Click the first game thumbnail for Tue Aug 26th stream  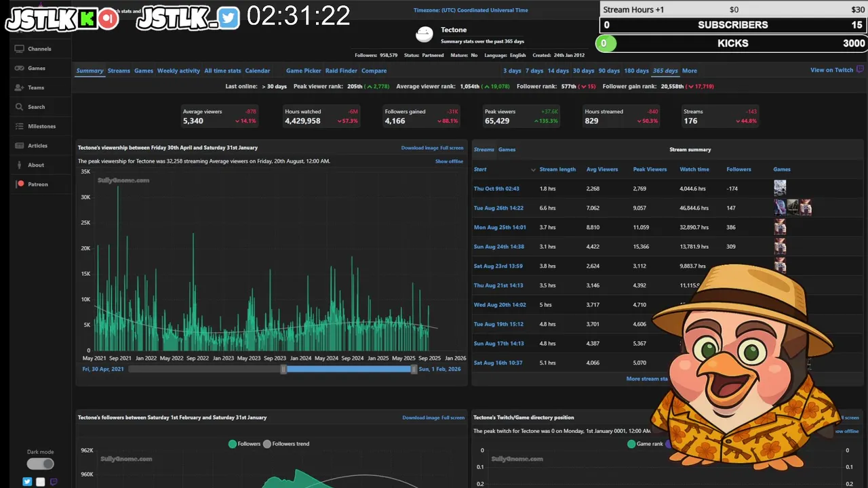click(x=780, y=207)
